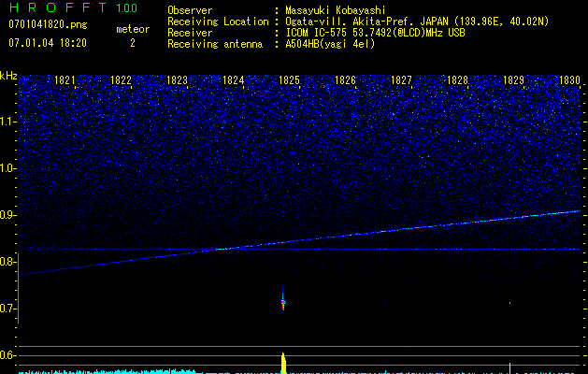The image size is (588, 374).
Task: Click the 1830 time marker
Action: (x=569, y=81)
